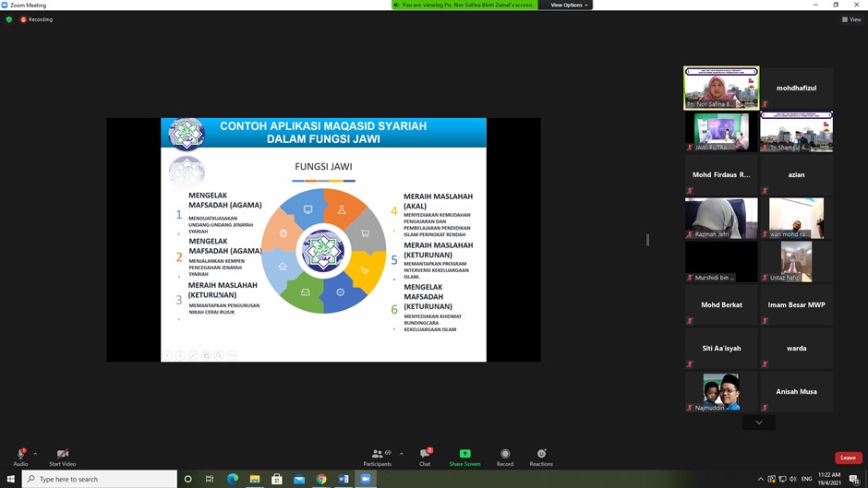
Task: Open Cortana circle icon on taskbar
Action: [187, 479]
